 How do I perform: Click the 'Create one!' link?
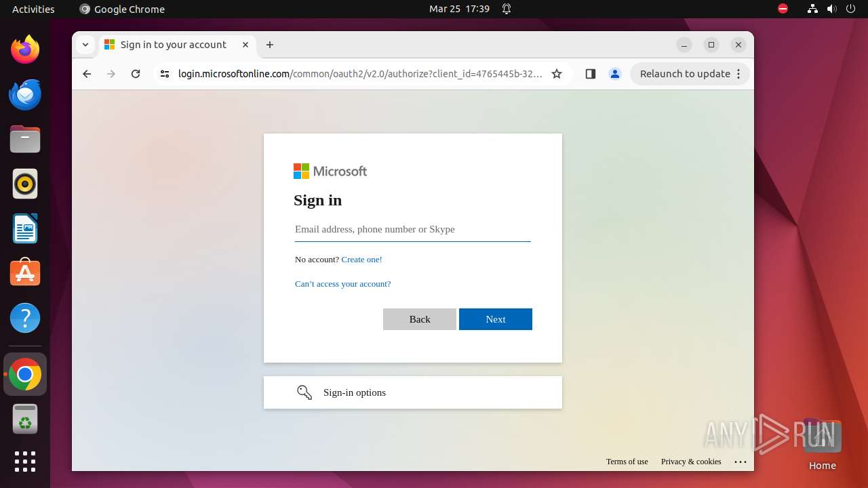[361, 260]
